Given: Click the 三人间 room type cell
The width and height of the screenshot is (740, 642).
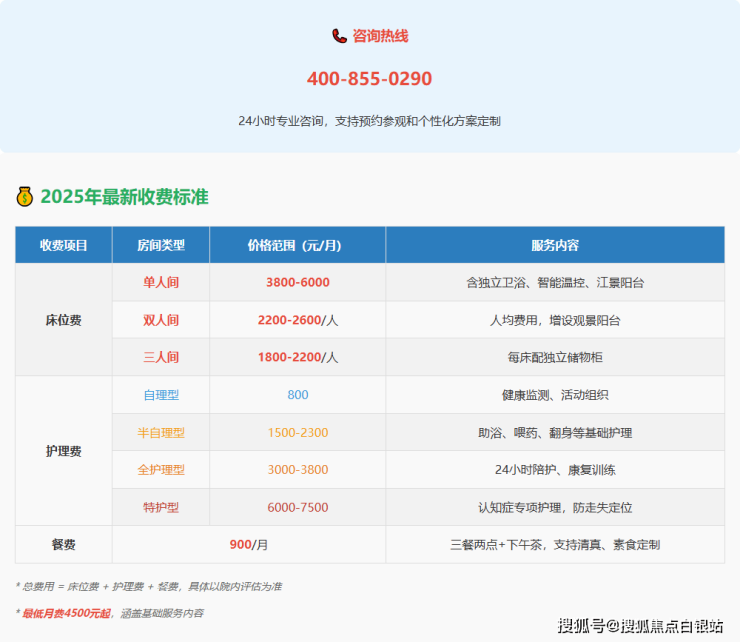Looking at the screenshot, I should tap(161, 357).
